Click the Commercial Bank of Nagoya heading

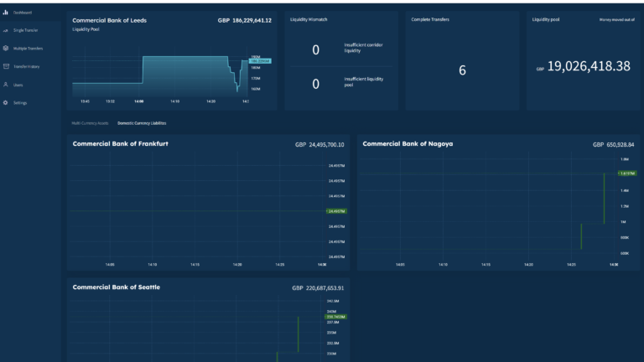[408, 143]
